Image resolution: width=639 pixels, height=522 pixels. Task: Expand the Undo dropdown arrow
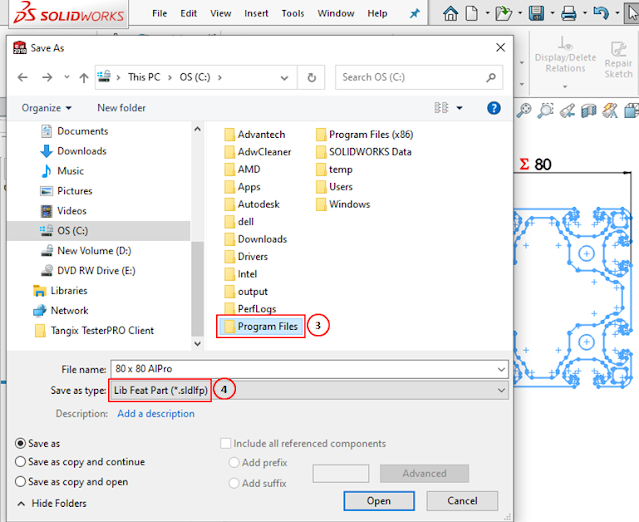[x=617, y=13]
